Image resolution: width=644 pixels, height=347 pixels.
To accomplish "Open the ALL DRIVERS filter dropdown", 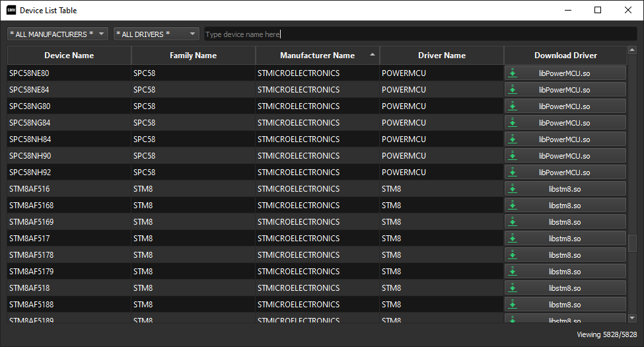I will [x=156, y=34].
